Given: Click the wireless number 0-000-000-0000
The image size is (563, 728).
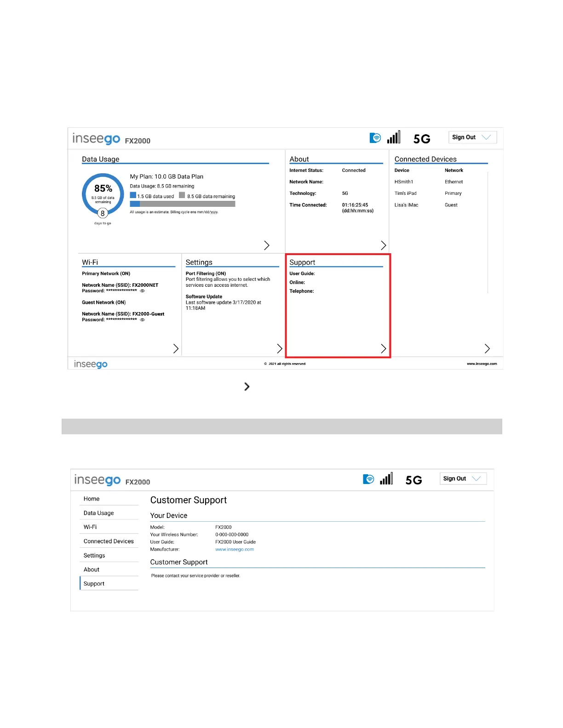Looking at the screenshot, I should (x=232, y=535).
